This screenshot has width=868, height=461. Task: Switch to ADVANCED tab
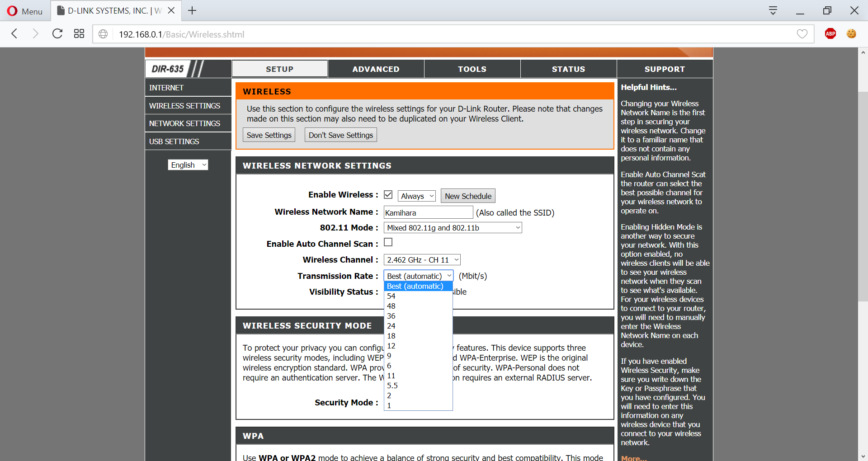pos(376,69)
